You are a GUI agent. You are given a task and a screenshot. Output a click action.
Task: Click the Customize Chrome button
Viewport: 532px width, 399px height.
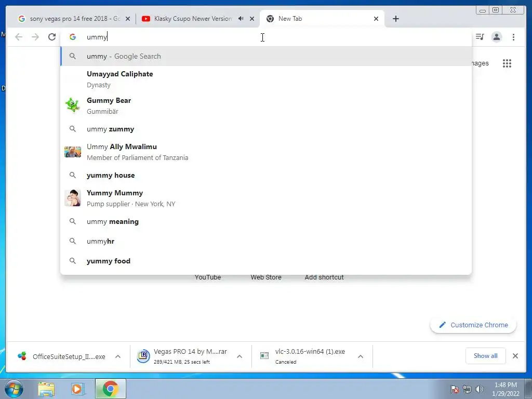473,325
